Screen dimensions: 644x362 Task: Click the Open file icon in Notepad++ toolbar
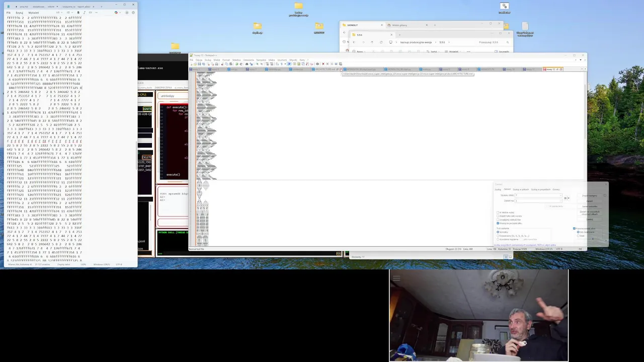coord(195,64)
